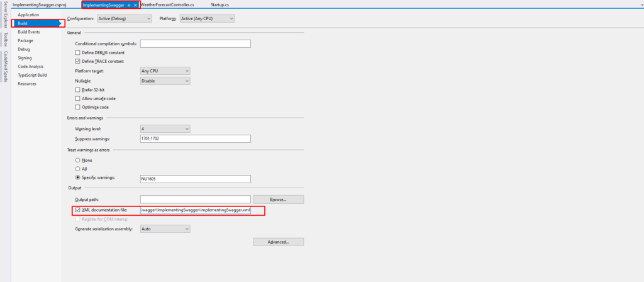The height and width of the screenshot is (282, 644).
Task: Expand the Platform target dropdown
Action: click(165, 71)
